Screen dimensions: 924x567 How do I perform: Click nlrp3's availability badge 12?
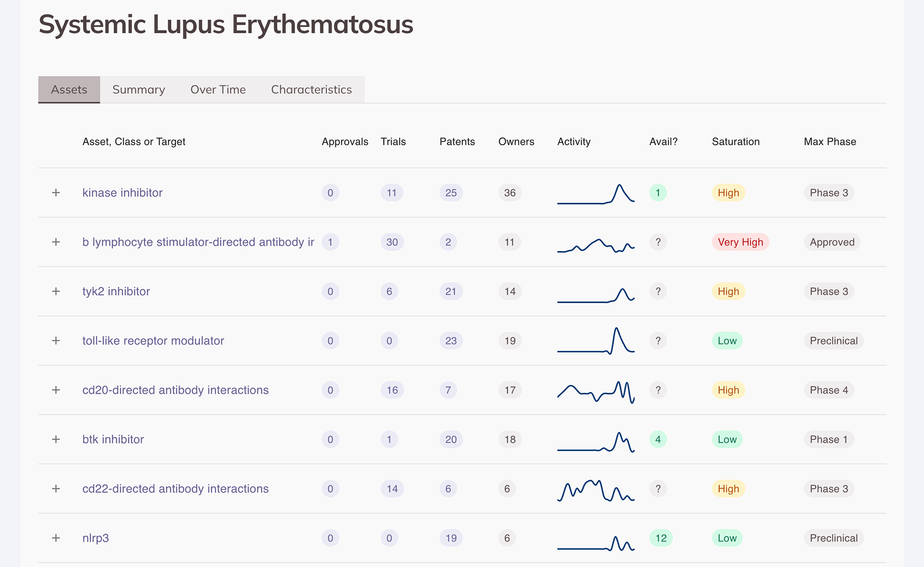661,538
